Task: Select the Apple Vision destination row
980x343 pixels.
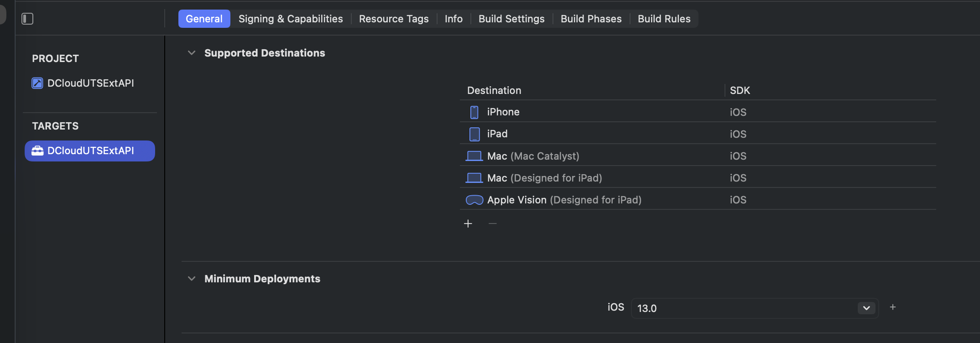Action: (x=698, y=200)
